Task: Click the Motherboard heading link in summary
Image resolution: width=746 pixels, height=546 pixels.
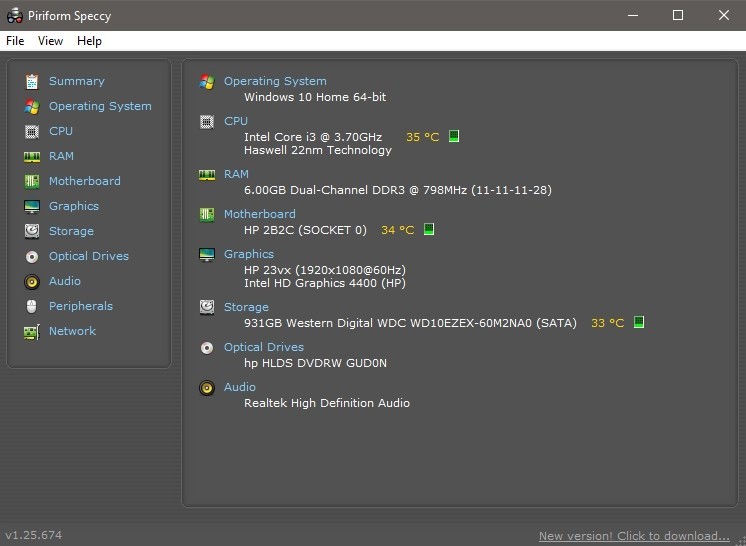Action: (260, 214)
